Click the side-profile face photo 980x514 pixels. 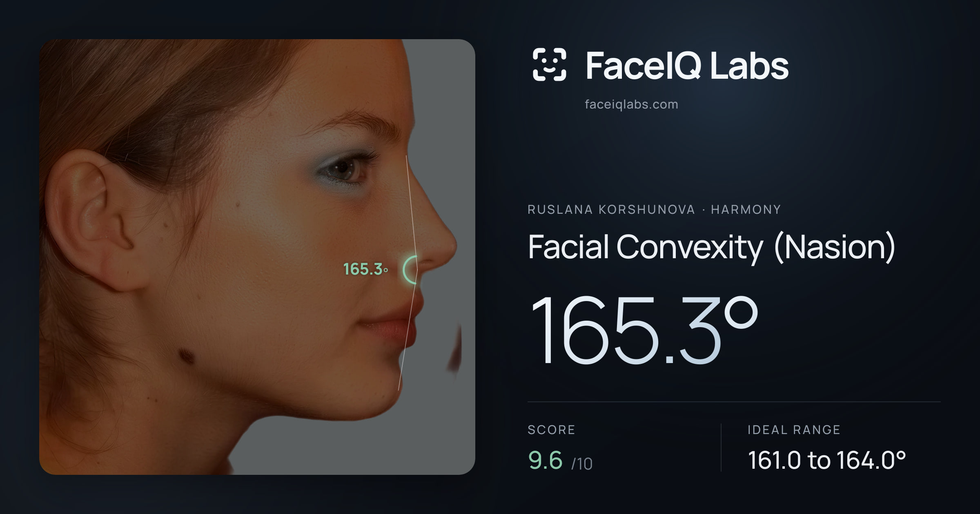(257, 257)
